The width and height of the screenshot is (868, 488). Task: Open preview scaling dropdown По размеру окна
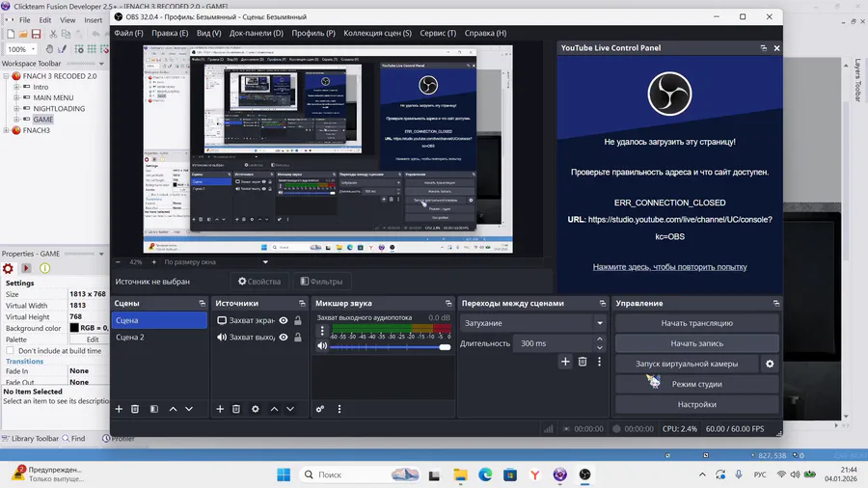coord(216,262)
